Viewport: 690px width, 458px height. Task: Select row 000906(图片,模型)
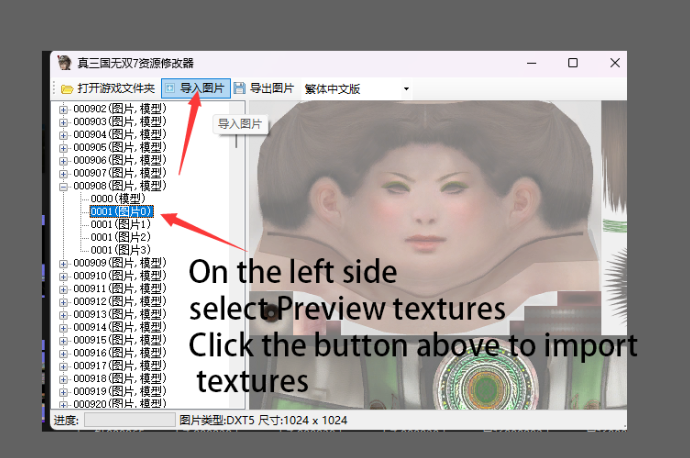[x=120, y=160]
